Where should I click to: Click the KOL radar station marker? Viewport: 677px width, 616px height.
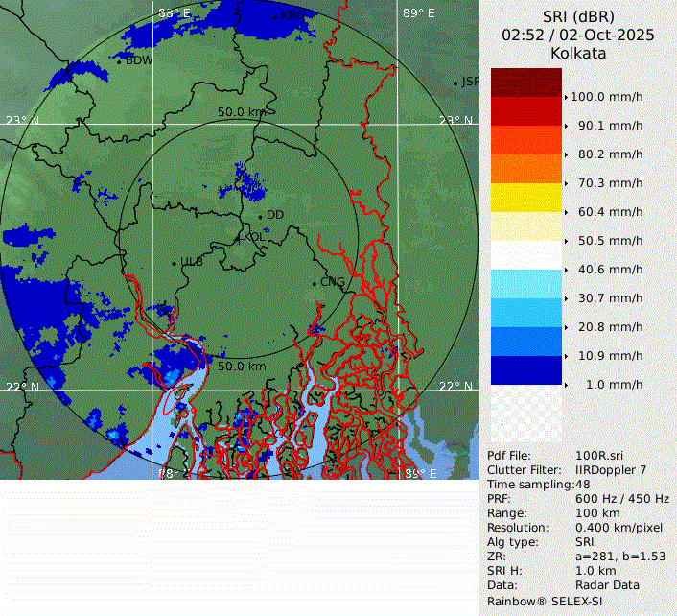click(x=240, y=236)
